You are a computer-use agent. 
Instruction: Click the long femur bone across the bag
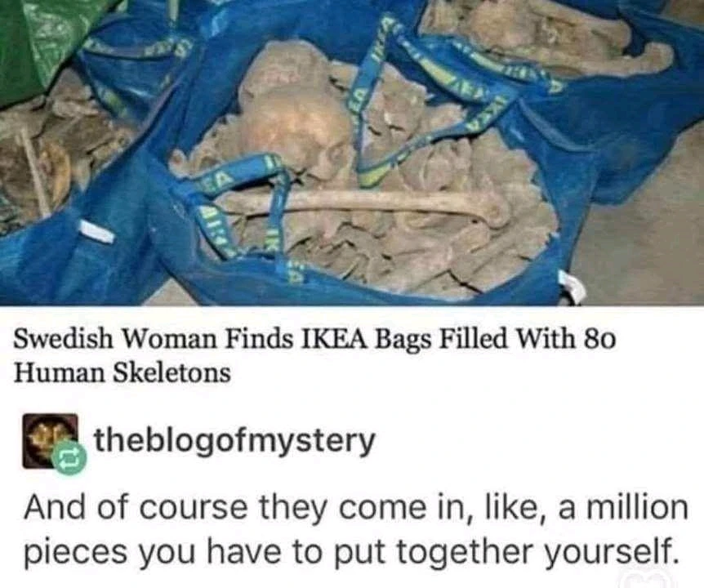(x=364, y=204)
